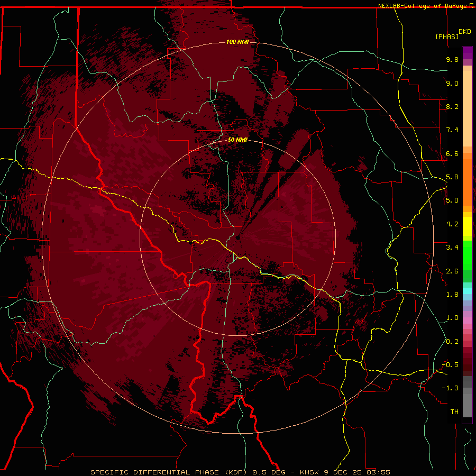The height and width of the screenshot is (476, 476).
Task: Pick the peach segment of the color bar
Action: [467, 106]
